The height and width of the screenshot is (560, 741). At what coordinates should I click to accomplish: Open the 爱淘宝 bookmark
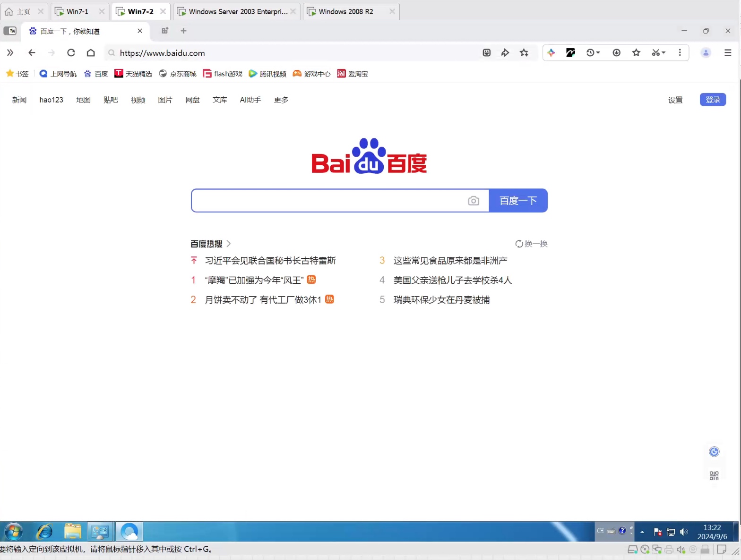click(353, 74)
